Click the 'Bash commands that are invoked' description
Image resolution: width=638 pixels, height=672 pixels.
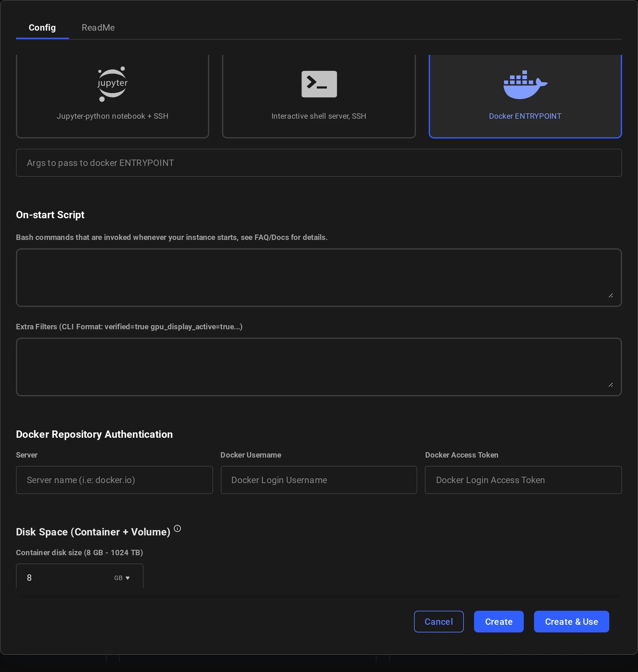tap(172, 237)
